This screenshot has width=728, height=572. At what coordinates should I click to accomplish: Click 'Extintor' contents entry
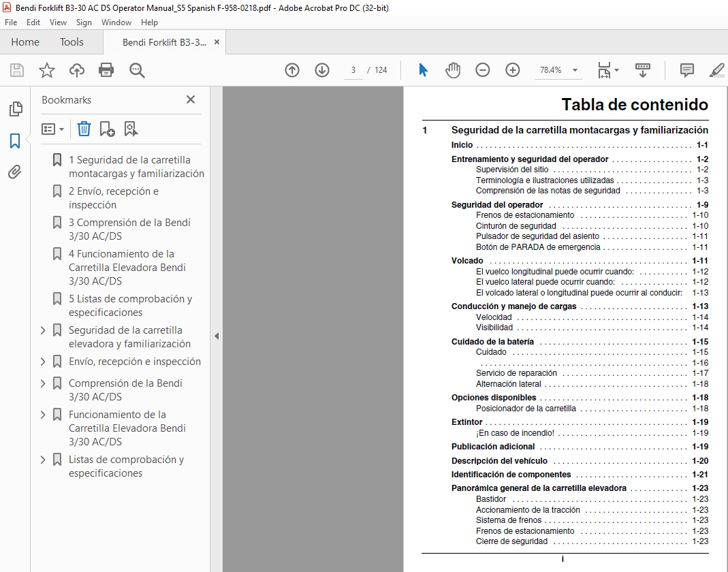click(466, 422)
